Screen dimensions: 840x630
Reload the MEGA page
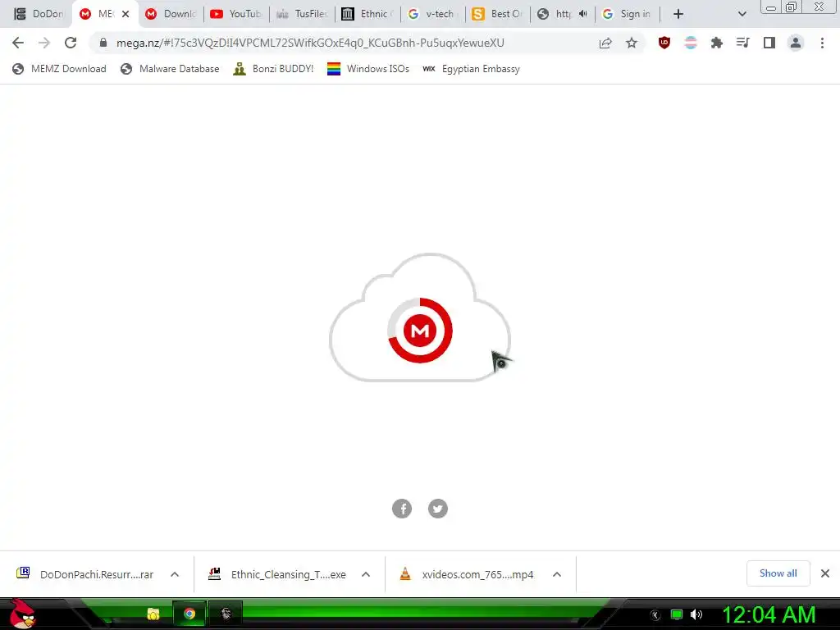(71, 43)
